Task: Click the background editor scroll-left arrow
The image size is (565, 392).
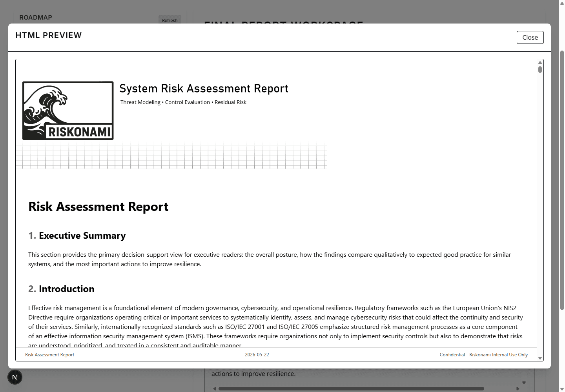Action: 215,389
